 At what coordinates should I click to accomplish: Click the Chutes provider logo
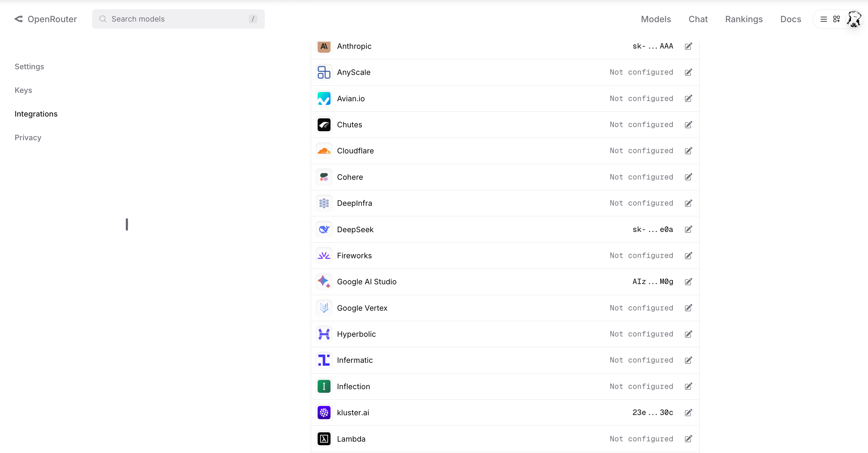click(324, 125)
